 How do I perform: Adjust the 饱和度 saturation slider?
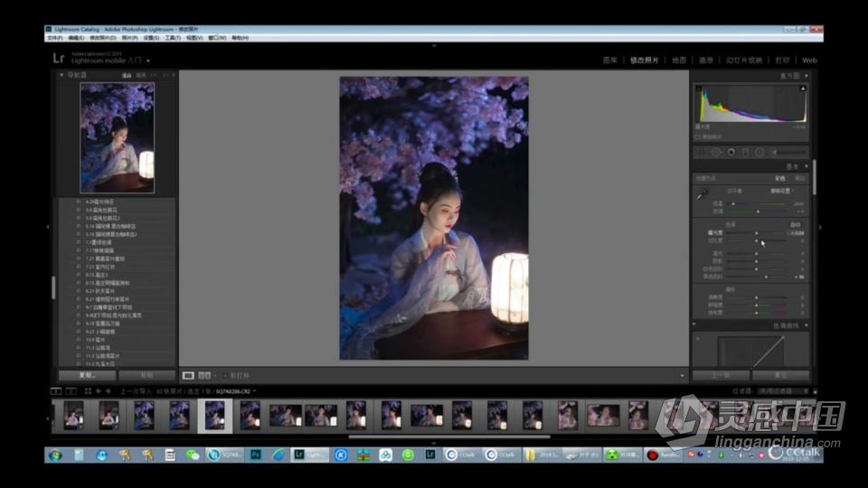click(x=756, y=313)
